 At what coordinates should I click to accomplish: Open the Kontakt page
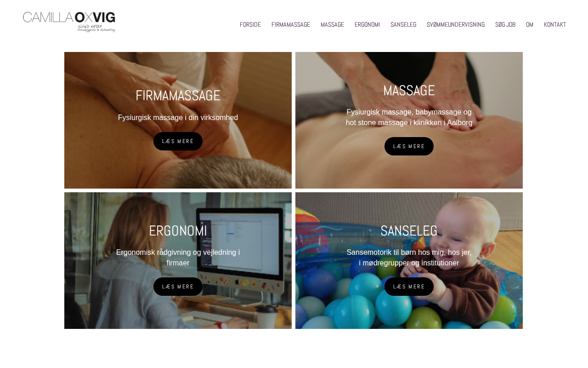coord(555,24)
